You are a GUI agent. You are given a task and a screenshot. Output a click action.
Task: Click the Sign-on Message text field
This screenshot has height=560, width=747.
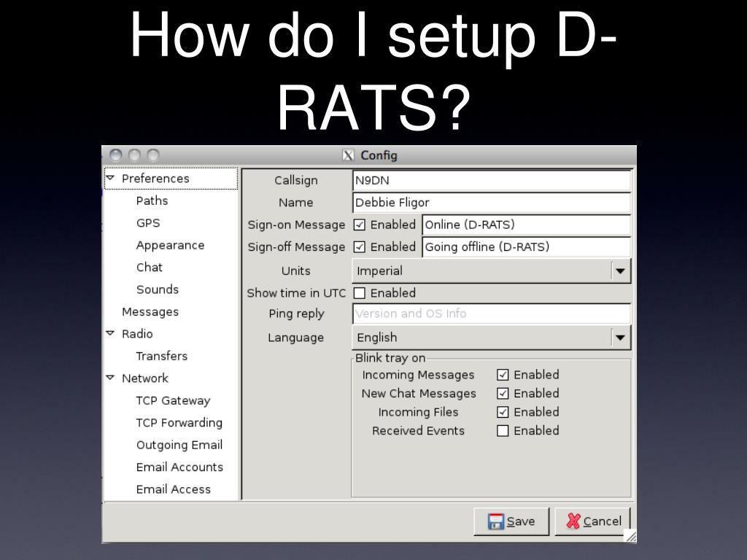point(527,225)
